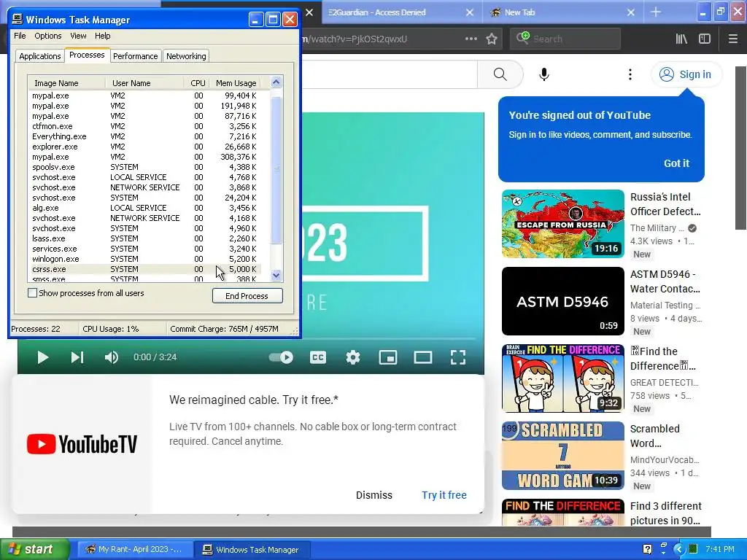Click Windows Task Manager taskbar button
Screen dimensions: 747x560
[x=252, y=549]
